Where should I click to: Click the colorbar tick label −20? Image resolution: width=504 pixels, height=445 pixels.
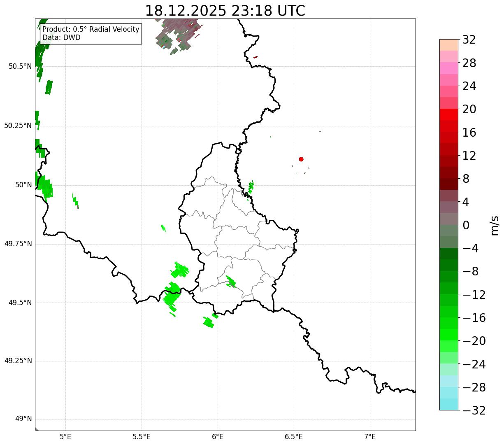(x=474, y=341)
